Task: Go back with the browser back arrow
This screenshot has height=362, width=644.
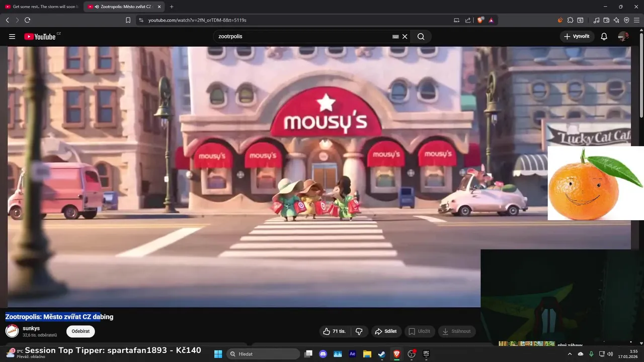Action: [8, 20]
